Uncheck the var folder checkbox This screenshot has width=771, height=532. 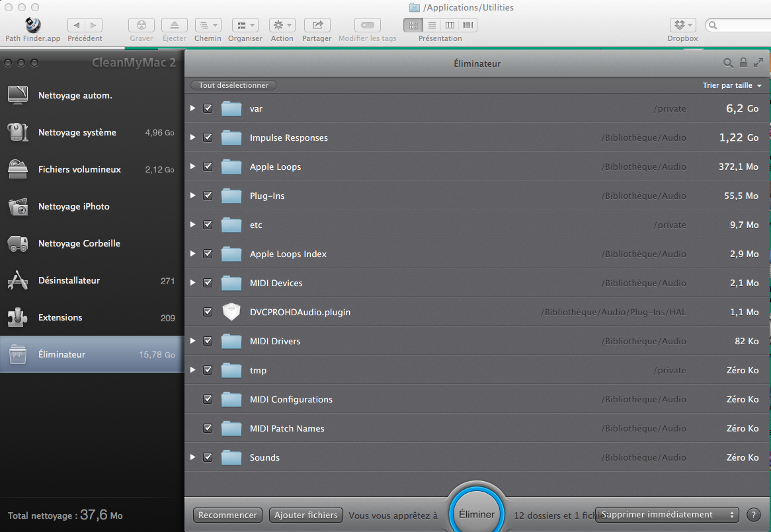[208, 108]
